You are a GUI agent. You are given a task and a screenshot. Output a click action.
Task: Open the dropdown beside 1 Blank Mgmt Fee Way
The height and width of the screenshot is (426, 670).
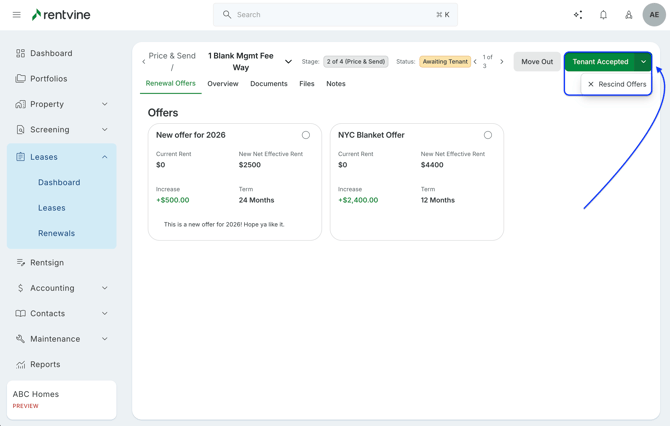coord(288,62)
